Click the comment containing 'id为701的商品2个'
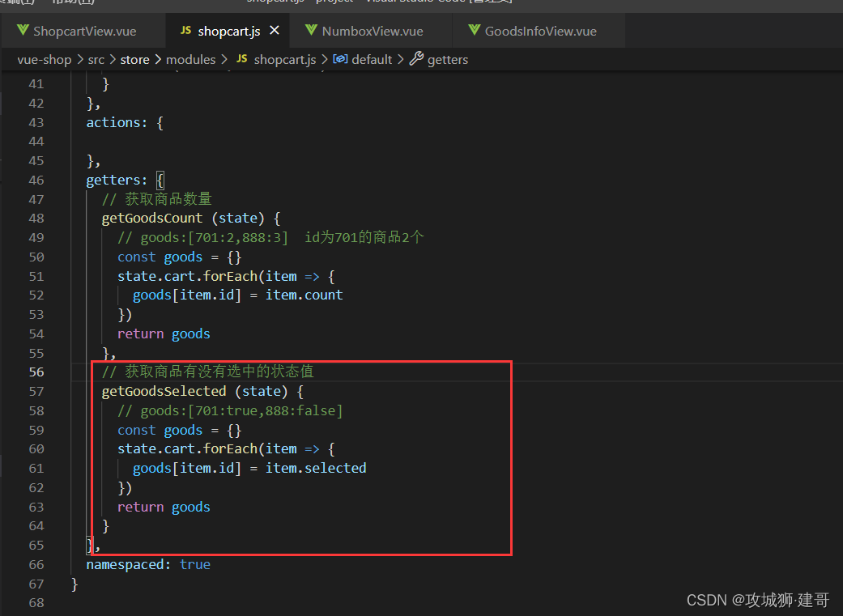 click(x=271, y=238)
